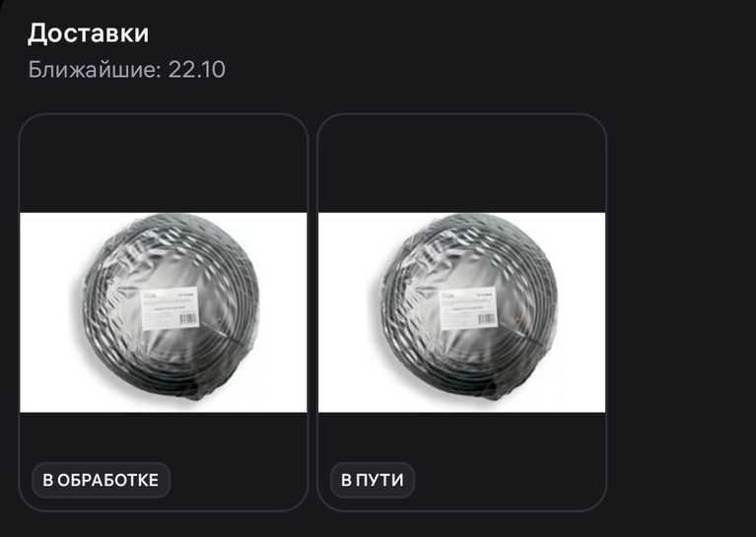Tap white label sticker on in-transit coil
The image size is (756, 537).
tap(468, 308)
